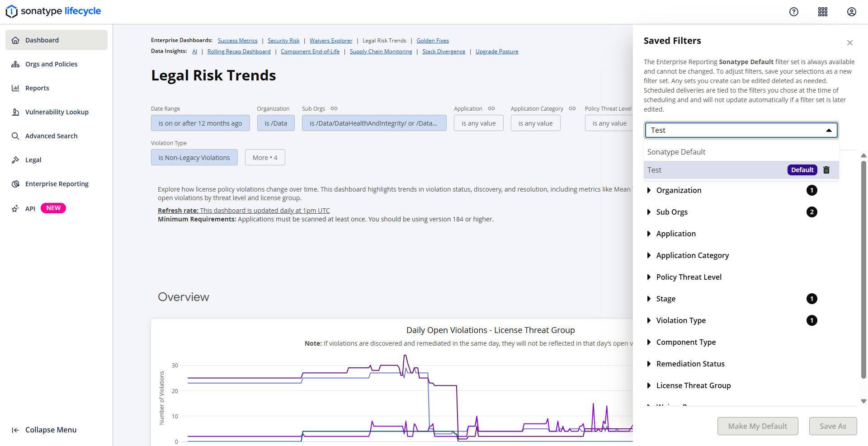Show more filters with More • 4
868x446 pixels.
265,158
